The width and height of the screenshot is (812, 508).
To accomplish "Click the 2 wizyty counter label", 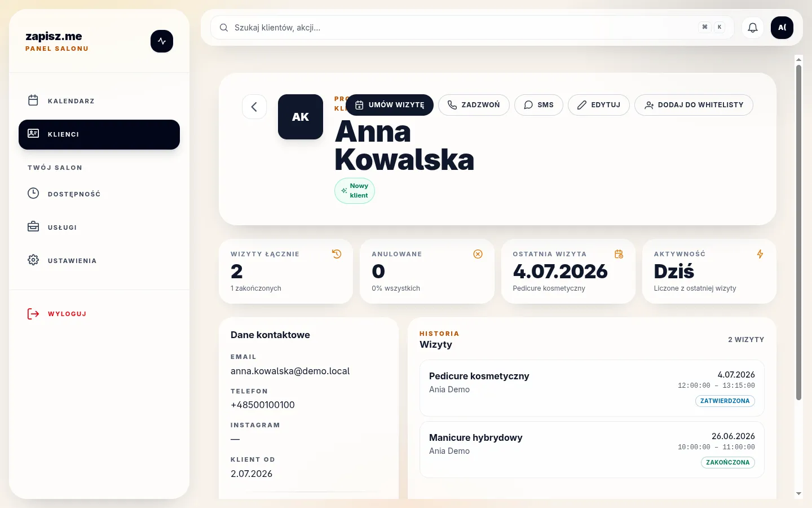I will tap(746, 340).
